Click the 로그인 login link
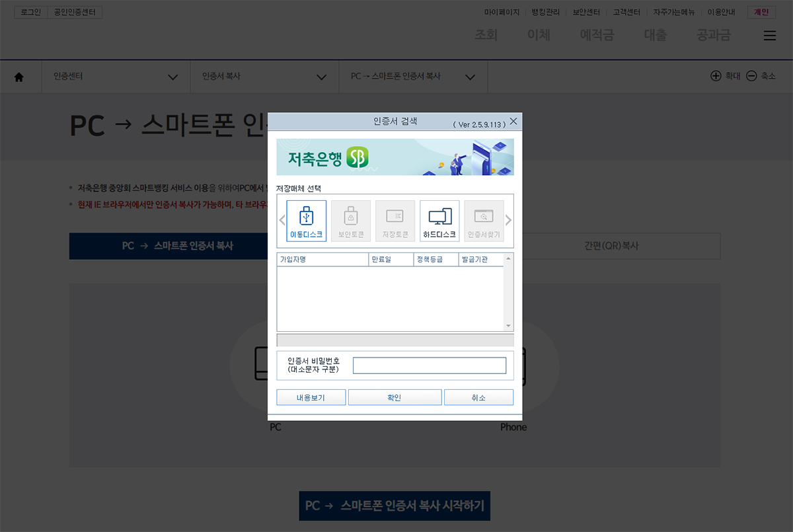This screenshot has height=532, width=793. pyautogui.click(x=30, y=11)
